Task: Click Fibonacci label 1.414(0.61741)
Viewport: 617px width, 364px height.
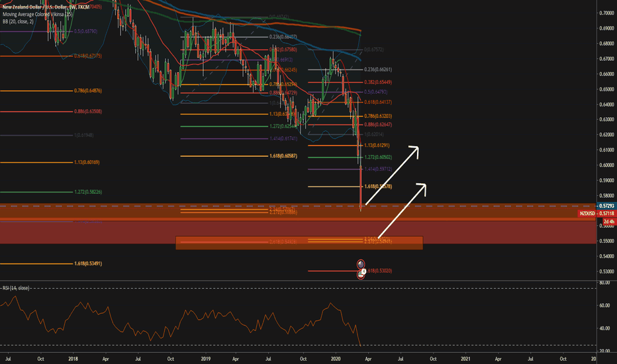Action: pyautogui.click(x=283, y=138)
